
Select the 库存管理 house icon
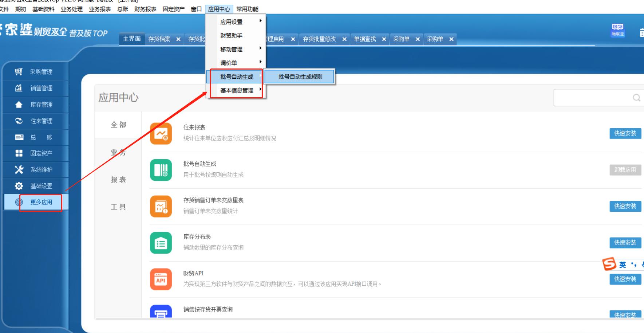[19, 105]
